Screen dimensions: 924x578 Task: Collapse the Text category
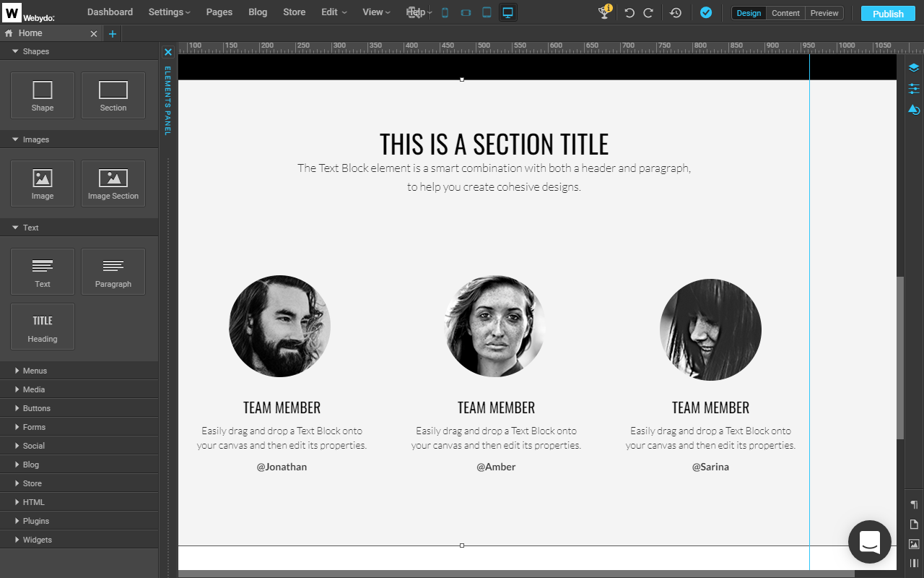[79, 228]
